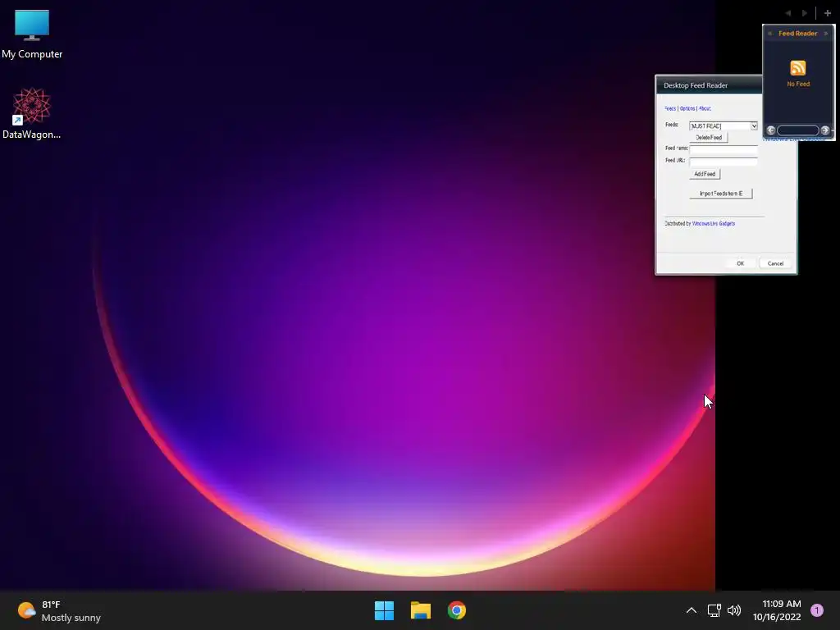Click left chevron in Feed Reader header
Image resolution: width=840 pixels, height=630 pixels.
[x=769, y=33]
